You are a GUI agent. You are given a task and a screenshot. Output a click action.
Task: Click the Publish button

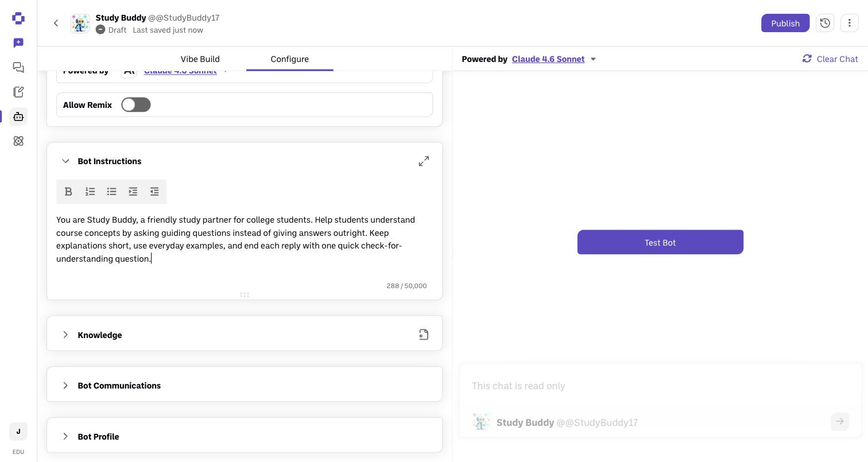click(785, 23)
